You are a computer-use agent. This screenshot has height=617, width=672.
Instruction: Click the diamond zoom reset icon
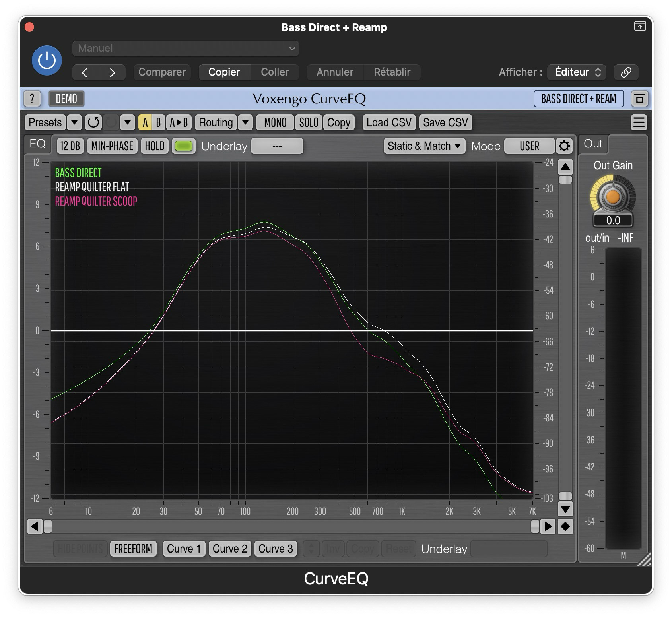coord(565,526)
